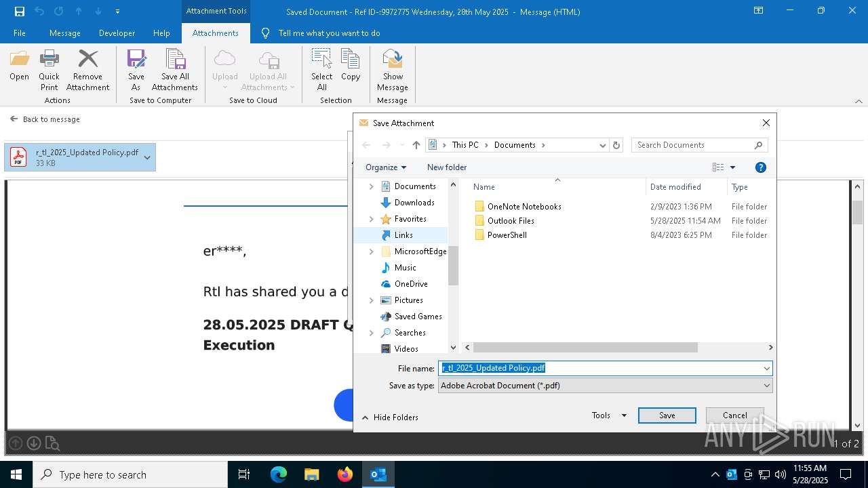Expand the Searches tree node
Screen dimensions: 868x488
pyautogui.click(x=371, y=333)
